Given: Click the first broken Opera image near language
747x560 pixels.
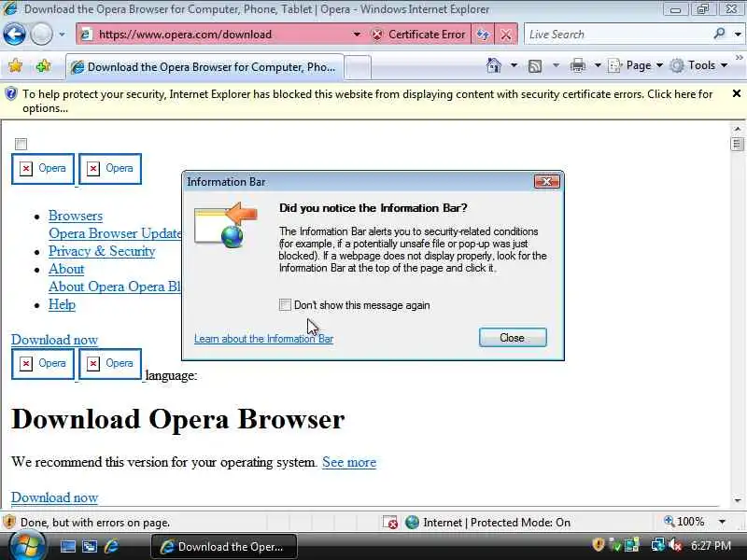Looking at the screenshot, I should point(43,364).
